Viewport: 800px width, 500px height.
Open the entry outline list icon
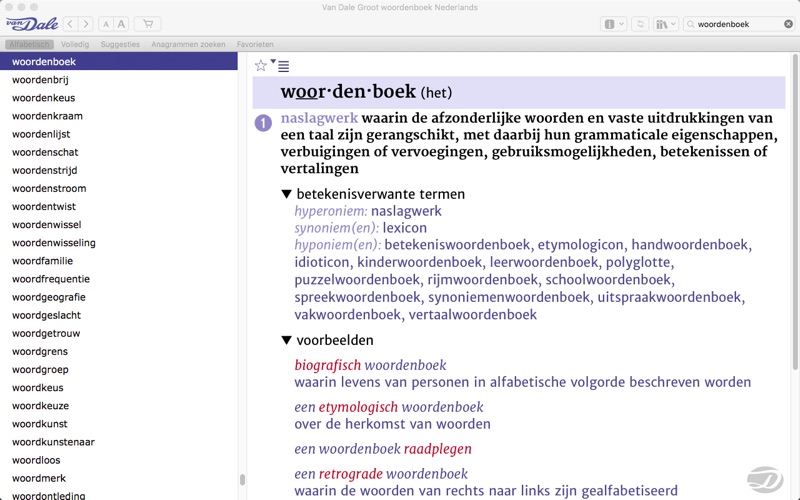pos(284,66)
